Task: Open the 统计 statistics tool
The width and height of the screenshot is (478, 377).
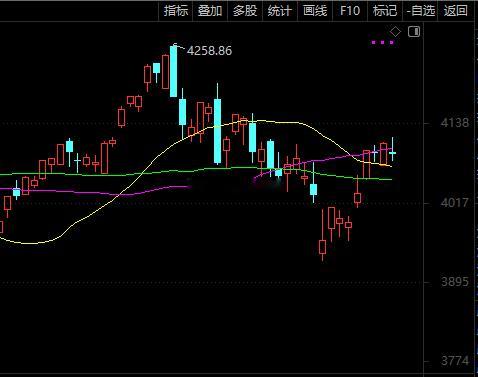Action: point(280,11)
